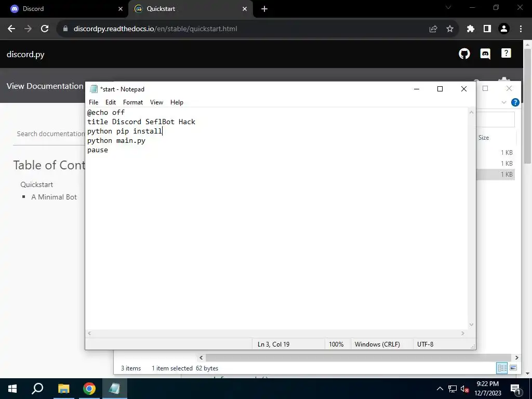Open Chrome's three-dot menu
The width and height of the screenshot is (532, 399).
point(521,29)
